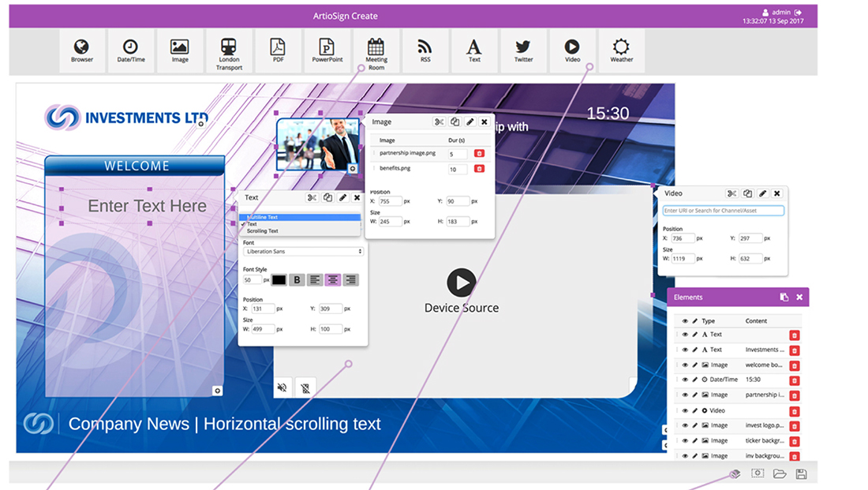868x490 pixels.
Task: Open the Liberation Sans font dropdown
Action: 303,252
